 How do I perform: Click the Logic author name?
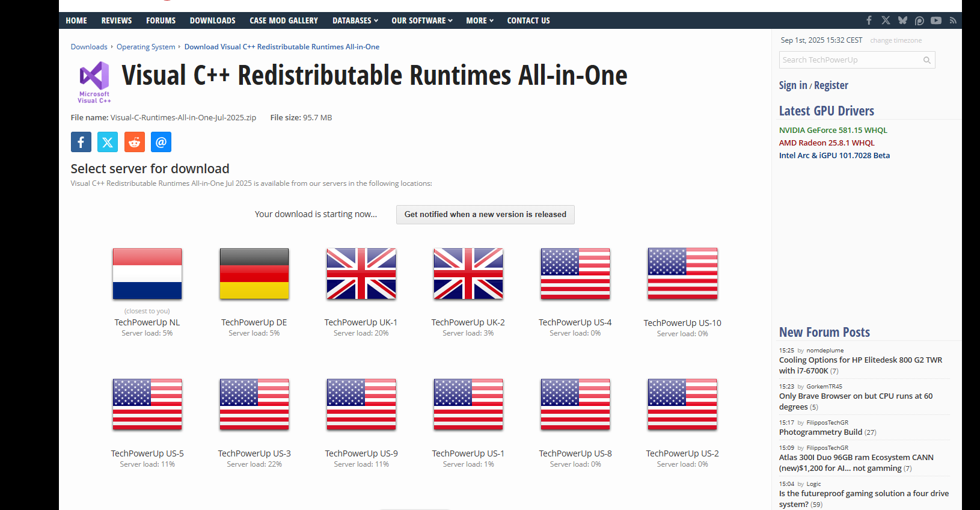tap(813, 484)
